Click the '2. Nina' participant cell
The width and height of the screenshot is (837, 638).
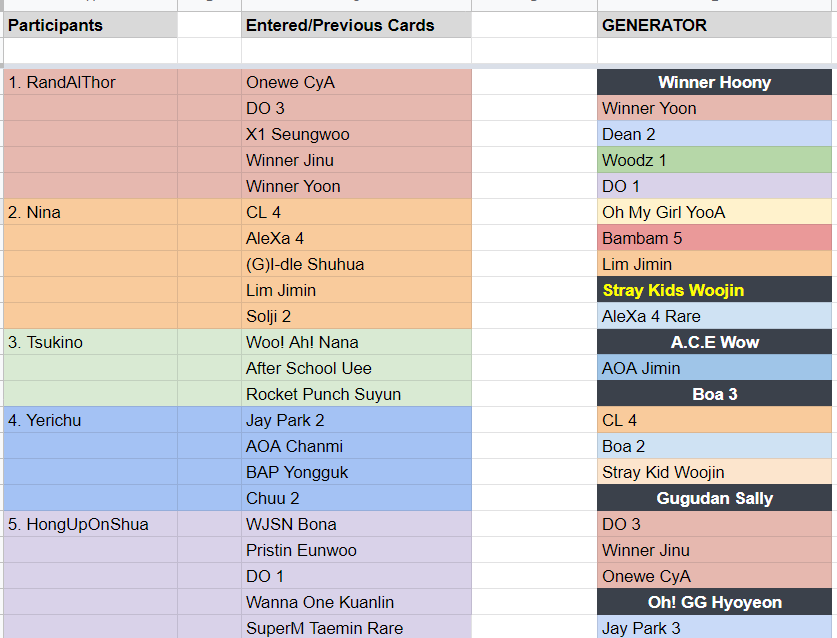click(90, 212)
